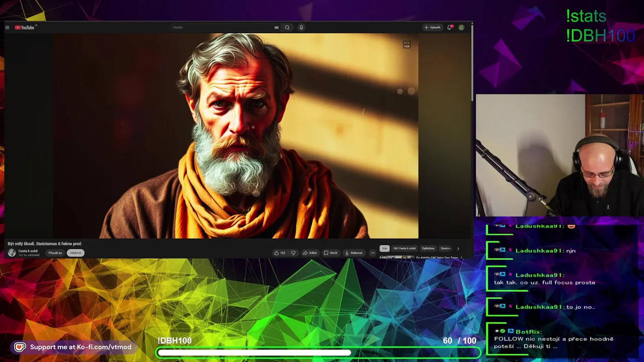Go to the YouTube home logo

26,28
